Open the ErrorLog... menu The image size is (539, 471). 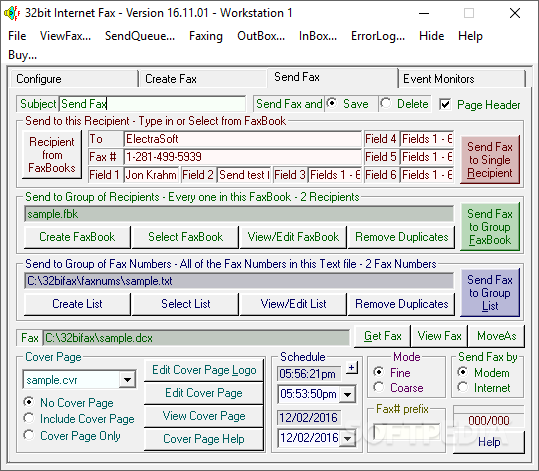pos(378,36)
